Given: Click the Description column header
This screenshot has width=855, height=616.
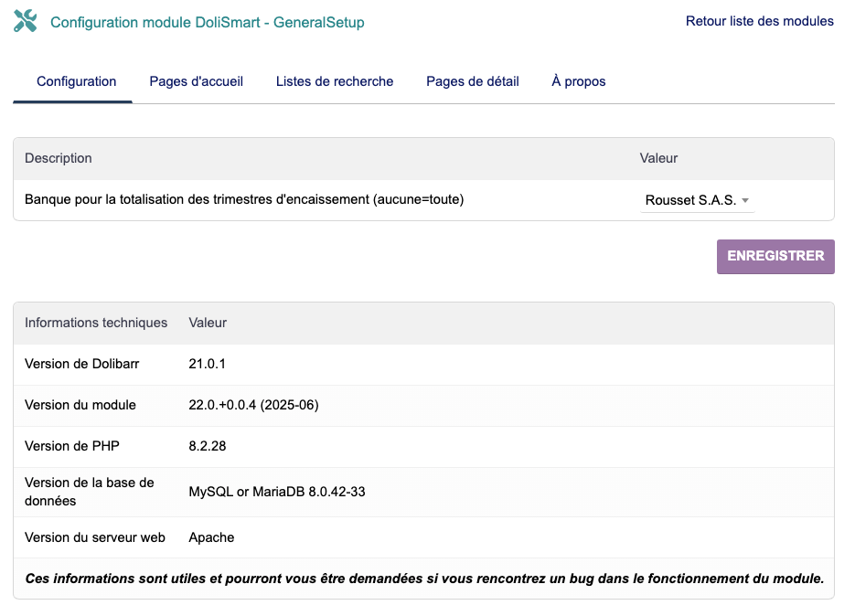Looking at the screenshot, I should point(59,158).
